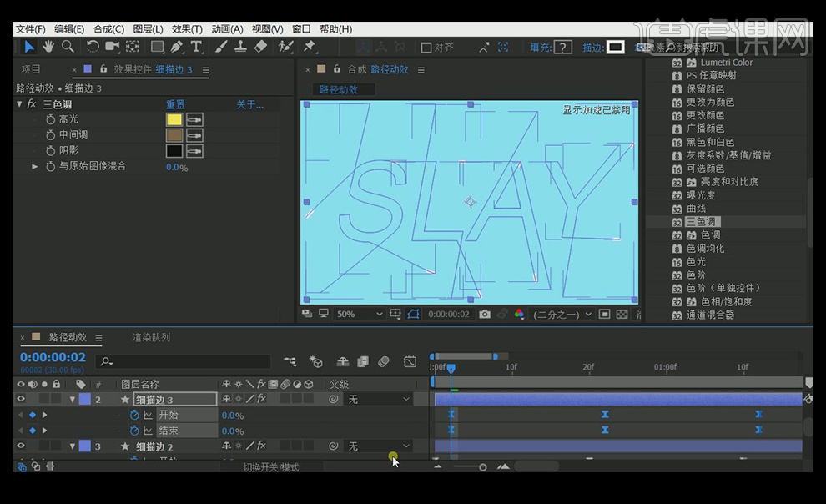Select the Rotation tool
The width and height of the screenshot is (826, 504).
tap(93, 47)
